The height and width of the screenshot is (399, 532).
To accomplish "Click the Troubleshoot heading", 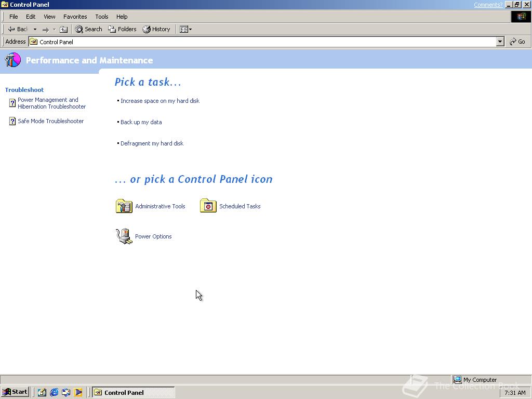I will [x=24, y=90].
